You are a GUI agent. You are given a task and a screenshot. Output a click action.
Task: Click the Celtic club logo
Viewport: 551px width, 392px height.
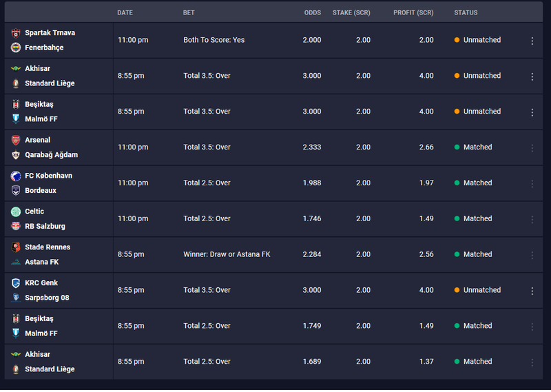(x=15, y=212)
